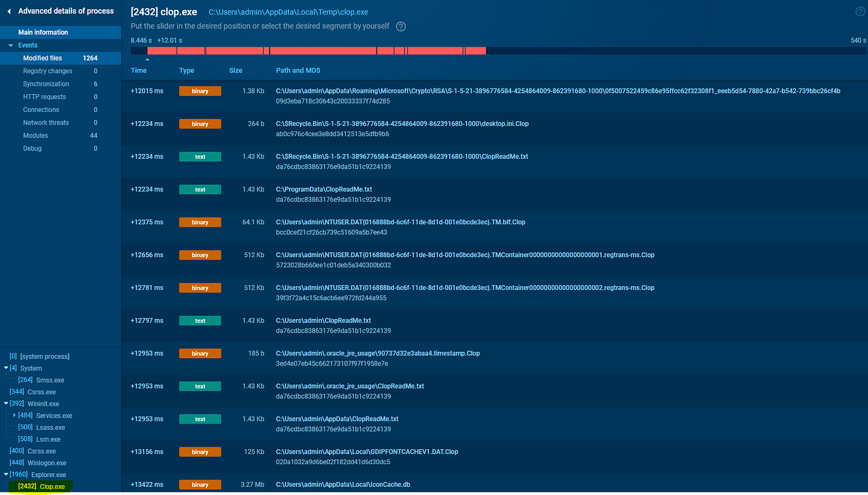Click the +12015 ms timestamp
The height and width of the screenshot is (495, 868).
[x=147, y=91]
